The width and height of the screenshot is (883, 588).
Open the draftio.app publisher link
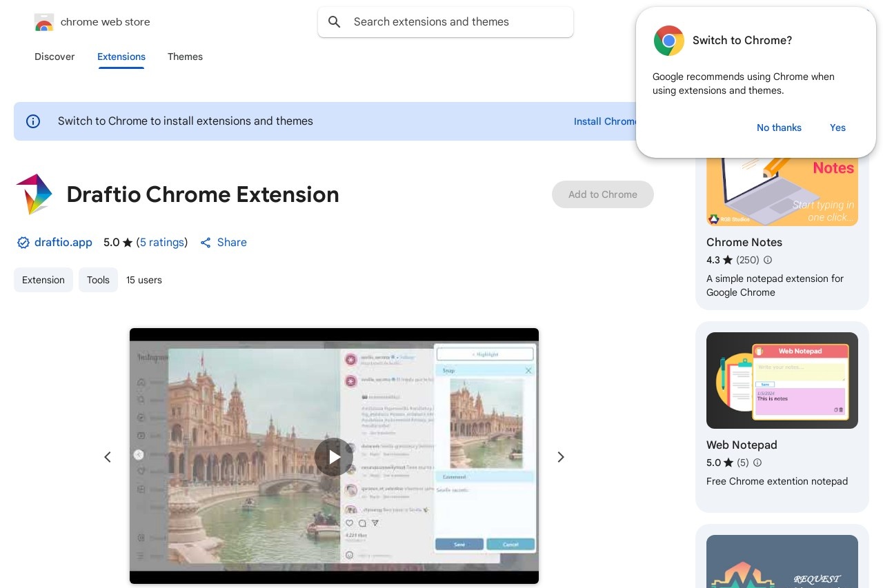[x=63, y=243]
